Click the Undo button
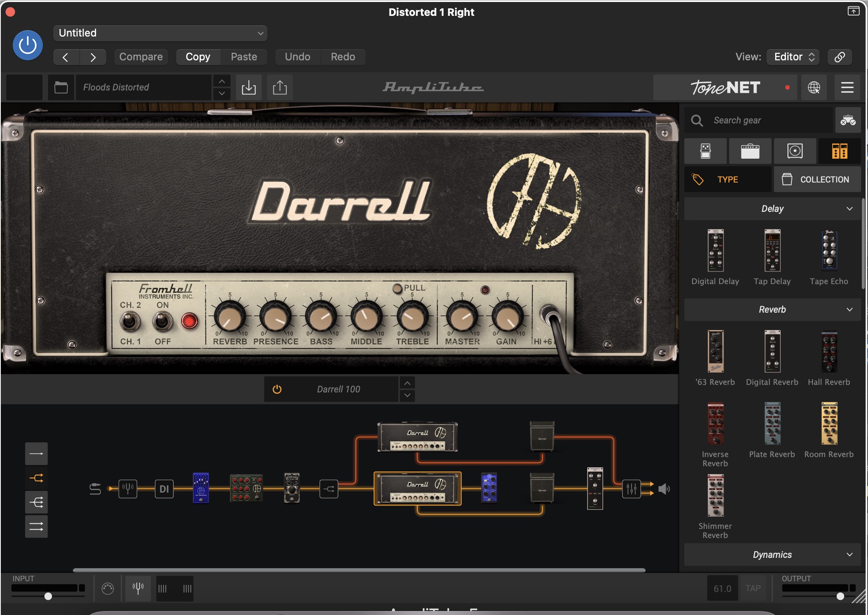Screen dimensions: 868x615 pos(298,57)
